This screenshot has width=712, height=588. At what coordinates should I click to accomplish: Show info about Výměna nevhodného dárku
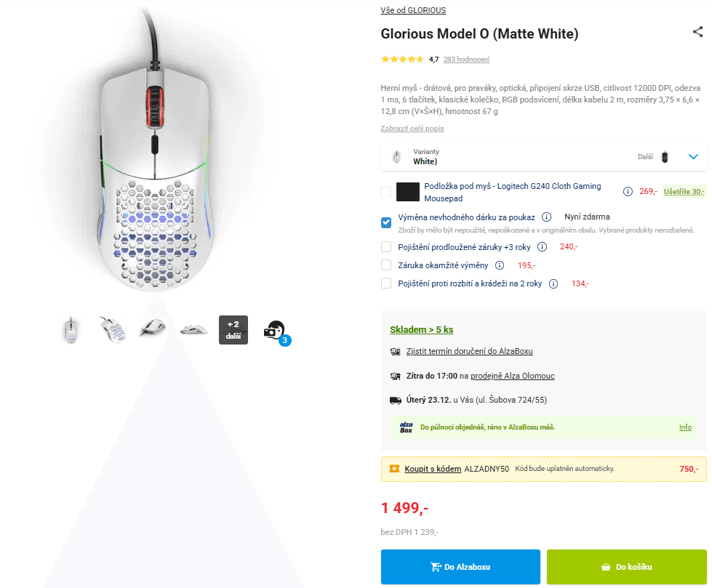point(546,217)
